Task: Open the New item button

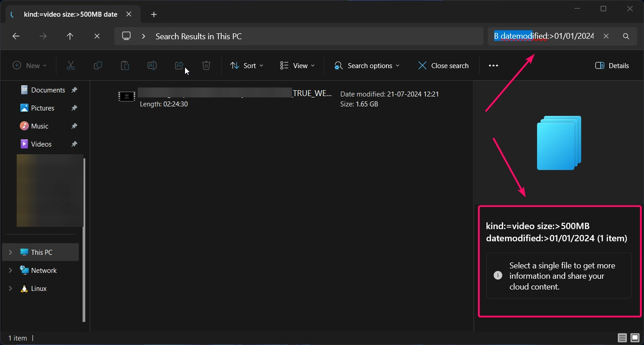Action: click(x=30, y=66)
